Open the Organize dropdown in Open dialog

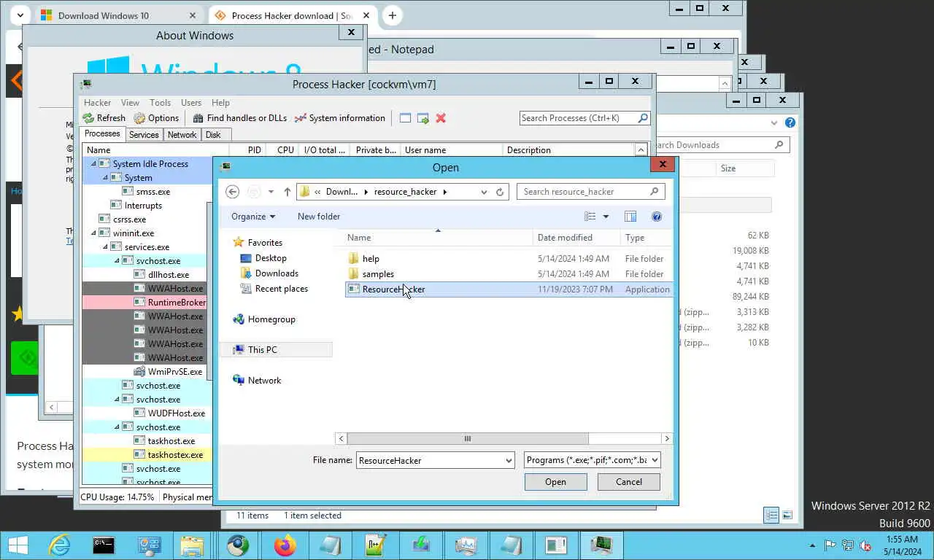pos(253,217)
